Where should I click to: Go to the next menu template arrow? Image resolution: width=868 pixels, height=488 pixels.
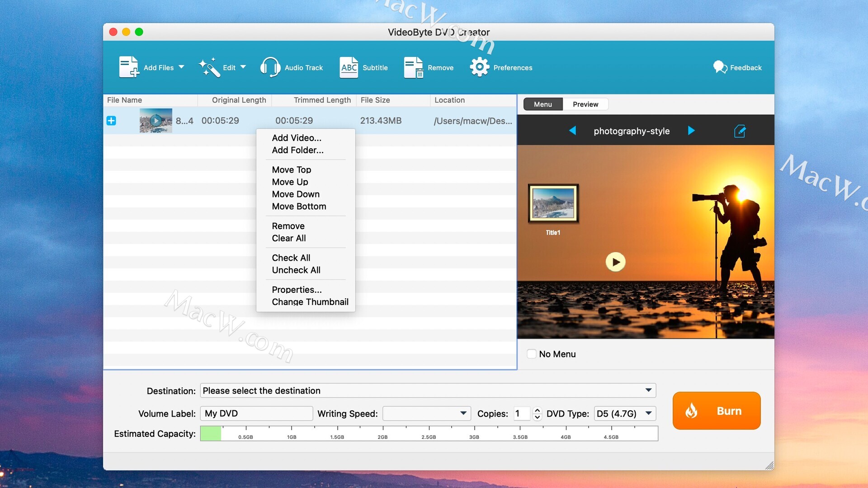691,131
